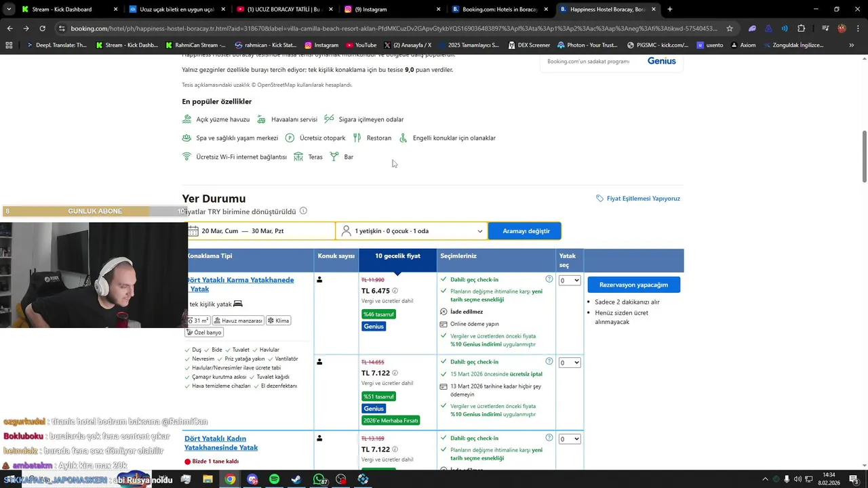Screen dimensions: 868x488
Task: Click the info icon next to TRY currency note
Action: (x=303, y=211)
